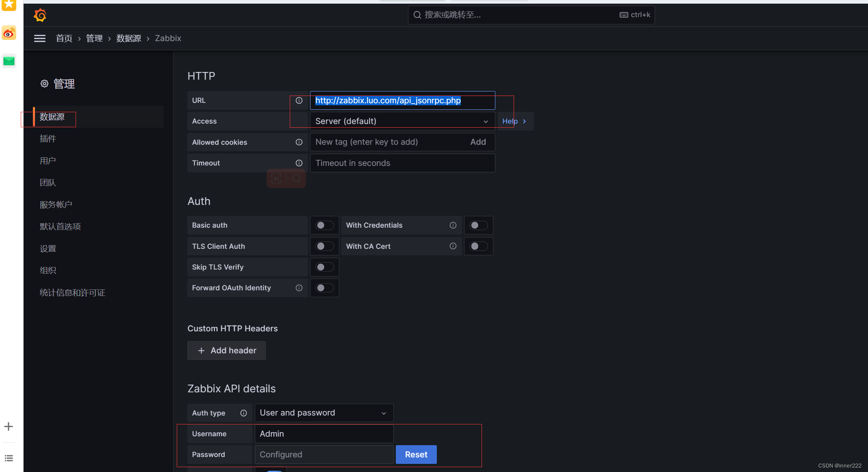The height and width of the screenshot is (472, 868).
Task: Click the Password Configured field
Action: coord(324,455)
